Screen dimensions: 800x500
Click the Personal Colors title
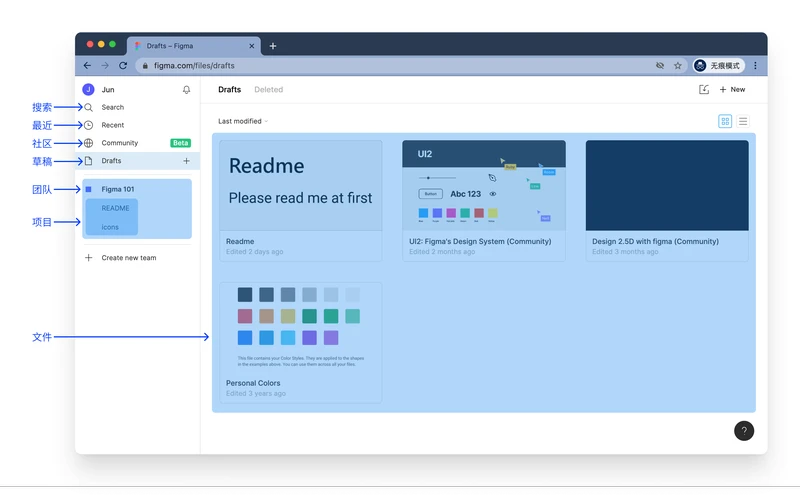click(x=253, y=383)
